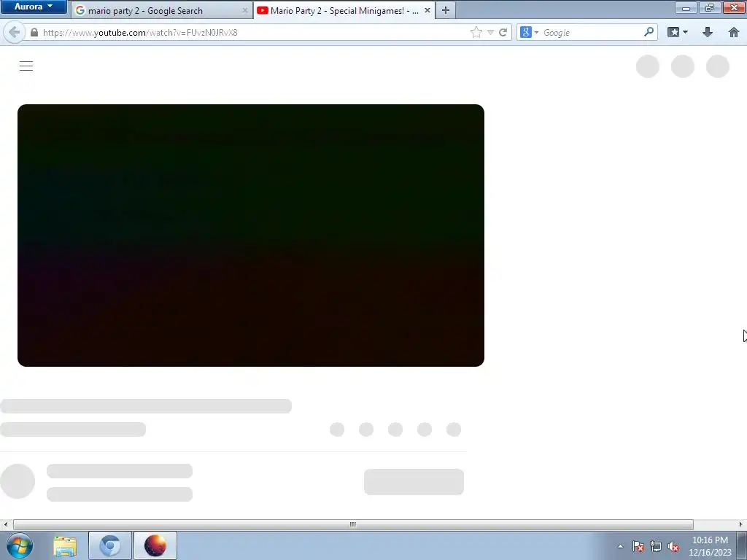The height and width of the screenshot is (560, 747).
Task: Close the Mario Party 2 YouTube tab
Action: 427,10
